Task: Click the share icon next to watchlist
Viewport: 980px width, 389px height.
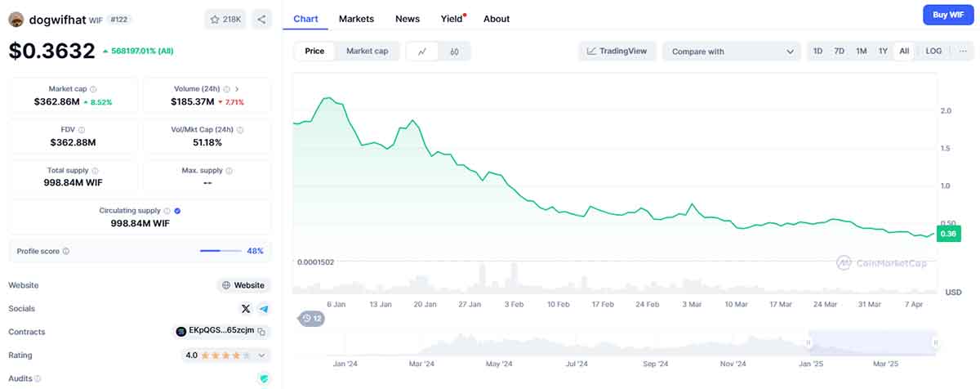Action: (x=261, y=19)
